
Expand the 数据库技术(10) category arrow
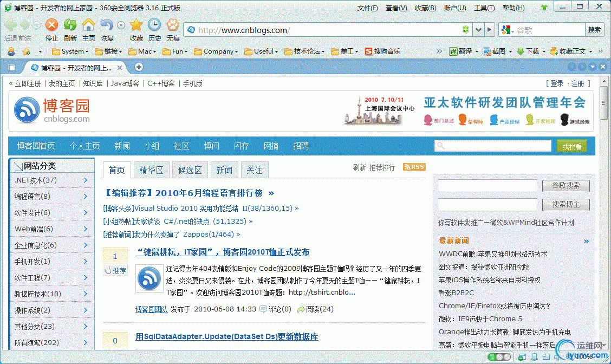coord(86,294)
